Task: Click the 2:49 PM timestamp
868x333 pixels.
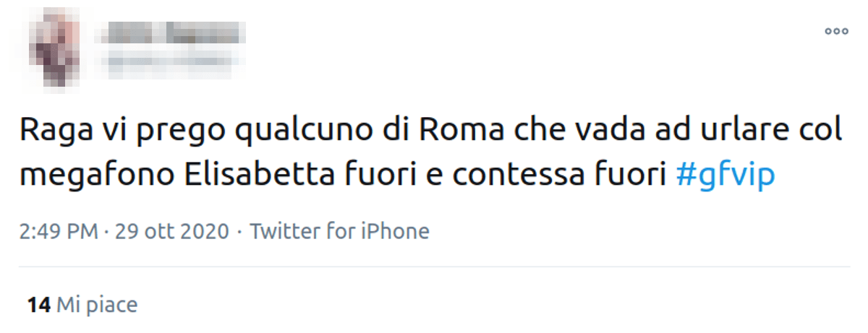Action: tap(58, 231)
